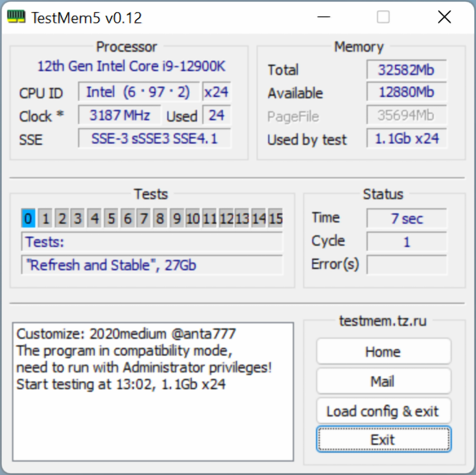The image size is (476, 475).
Task: Select test indicator 15
Action: tap(276, 218)
